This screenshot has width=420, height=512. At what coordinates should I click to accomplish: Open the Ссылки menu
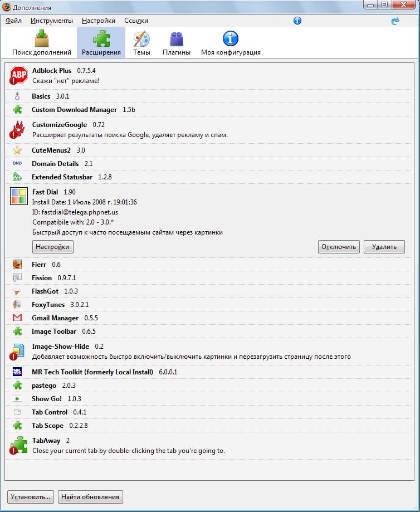136,21
